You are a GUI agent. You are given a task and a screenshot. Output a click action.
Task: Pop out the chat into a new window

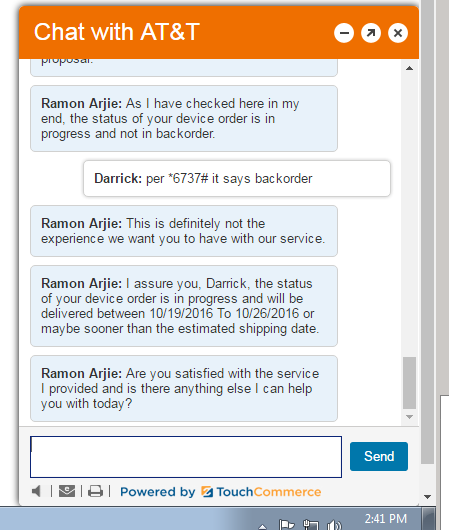click(x=371, y=33)
